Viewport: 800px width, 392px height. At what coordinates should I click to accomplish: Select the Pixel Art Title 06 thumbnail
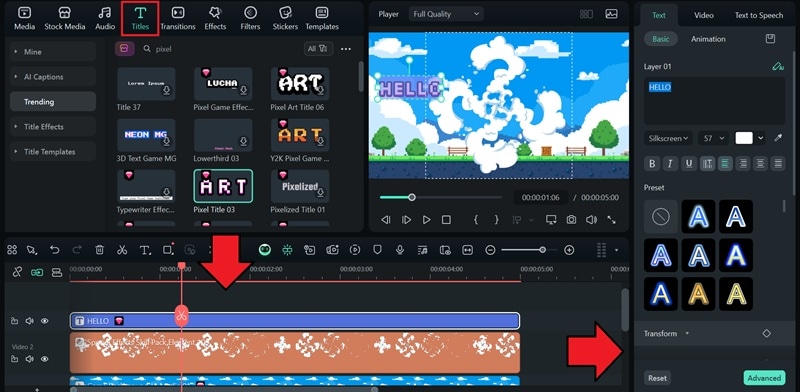(300, 84)
